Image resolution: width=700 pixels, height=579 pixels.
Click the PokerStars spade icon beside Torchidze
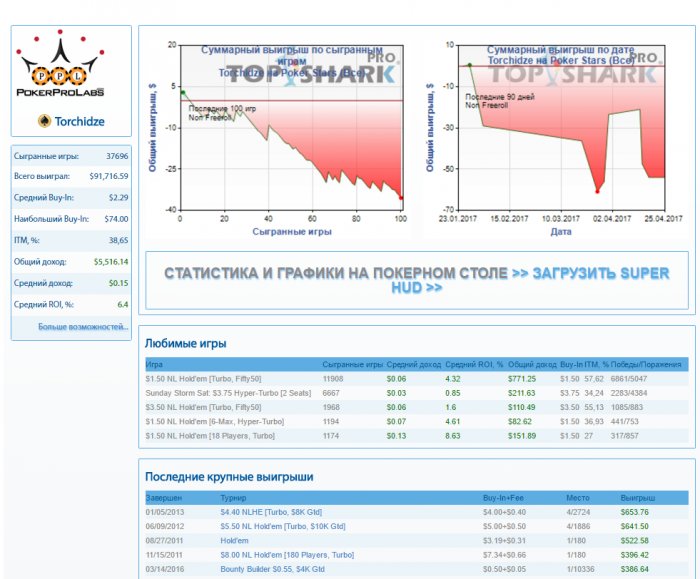click(44, 121)
